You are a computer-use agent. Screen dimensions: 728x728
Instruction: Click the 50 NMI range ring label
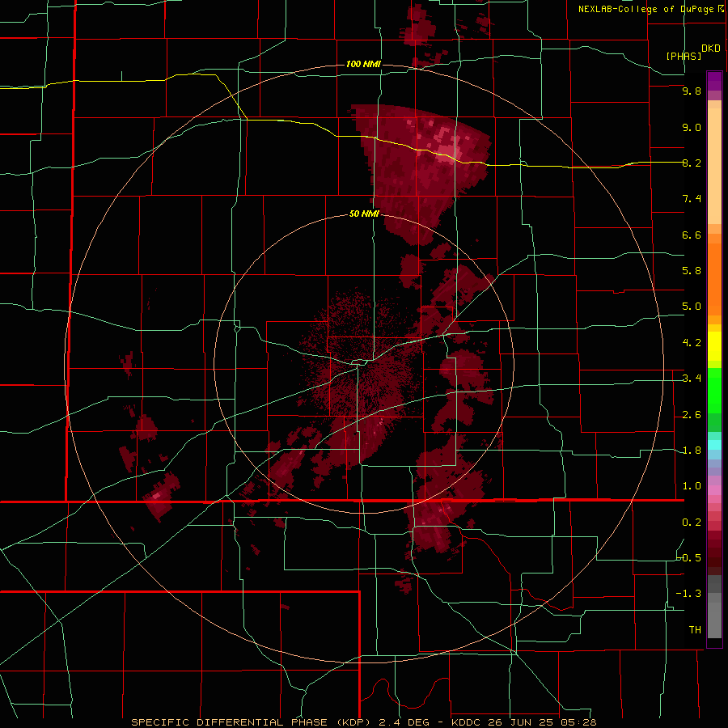click(364, 214)
